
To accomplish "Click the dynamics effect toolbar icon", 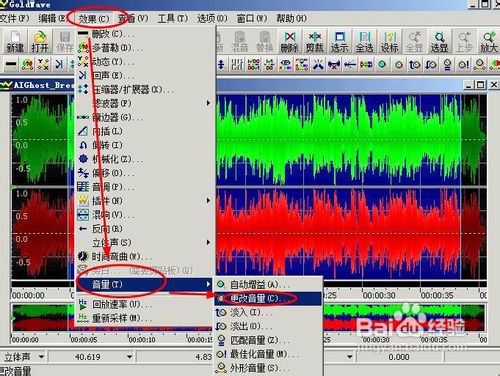I will (x=43, y=64).
